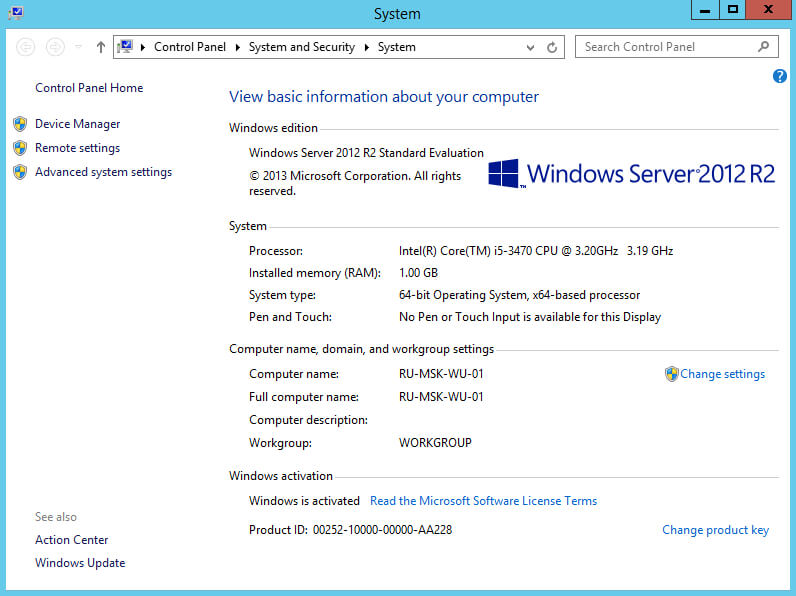
Task: Click the System window title bar icon
Action: [16, 13]
